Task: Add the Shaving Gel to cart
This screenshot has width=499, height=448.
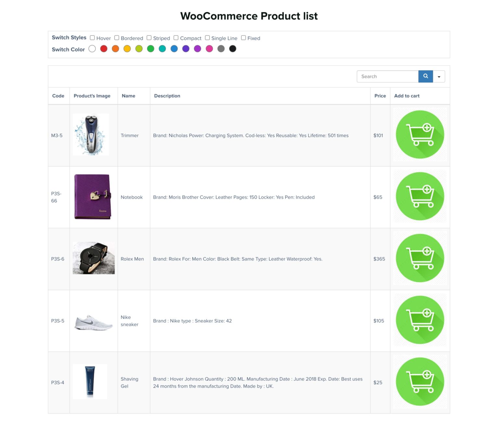Action: point(420,381)
